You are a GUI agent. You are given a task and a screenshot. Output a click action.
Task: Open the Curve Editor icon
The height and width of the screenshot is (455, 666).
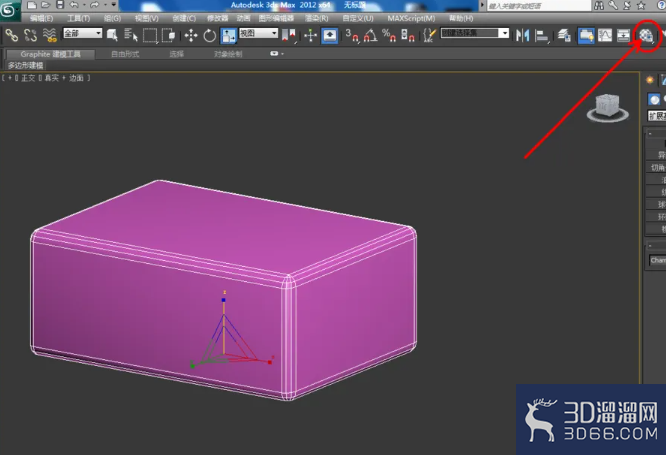point(605,35)
